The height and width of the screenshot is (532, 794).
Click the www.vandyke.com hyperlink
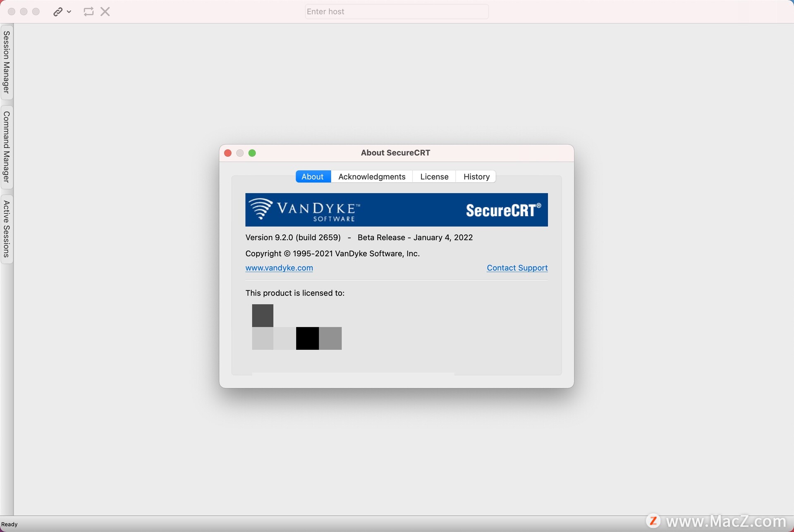tap(279, 267)
